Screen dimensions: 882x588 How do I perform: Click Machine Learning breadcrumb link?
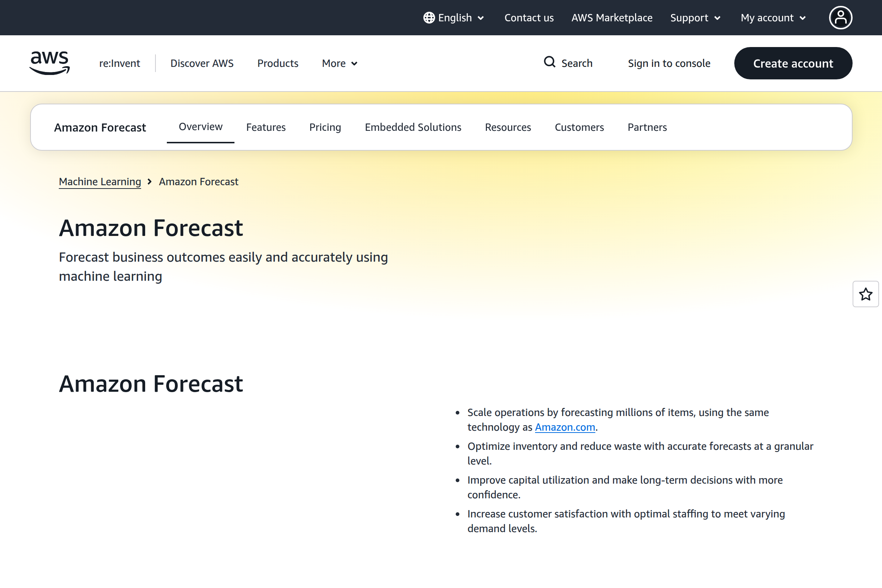100,182
